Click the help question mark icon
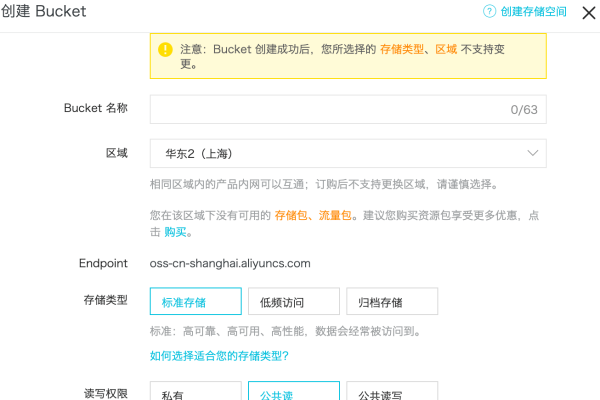 pyautogui.click(x=490, y=12)
